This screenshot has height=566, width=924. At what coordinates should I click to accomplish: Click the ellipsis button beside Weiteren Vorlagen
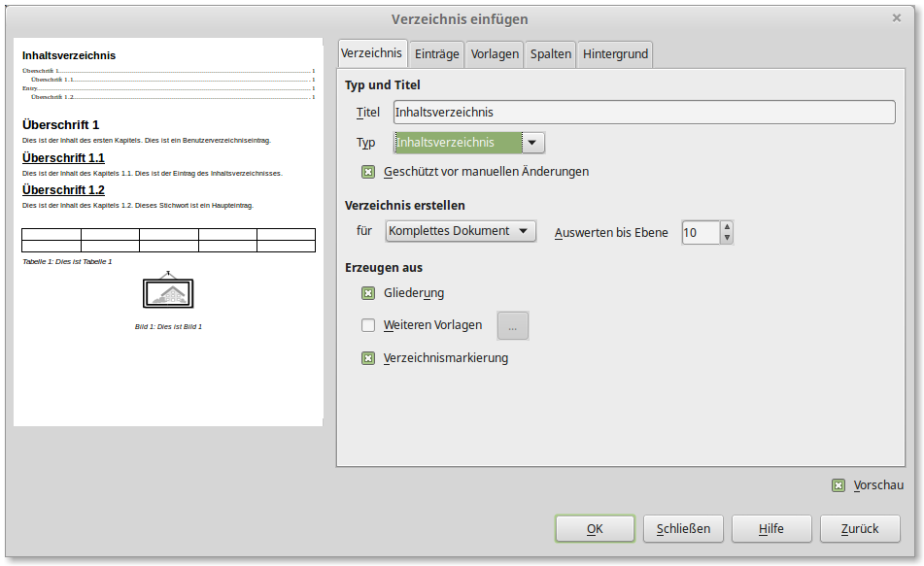(512, 326)
